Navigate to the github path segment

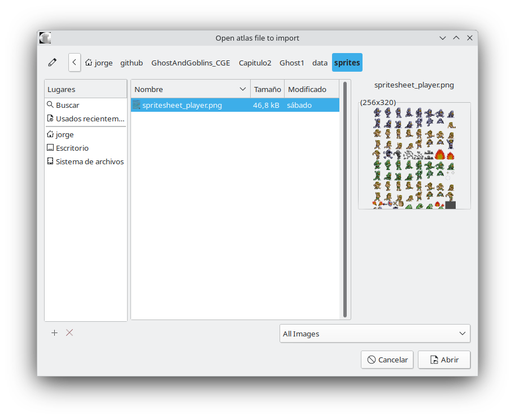tap(132, 63)
